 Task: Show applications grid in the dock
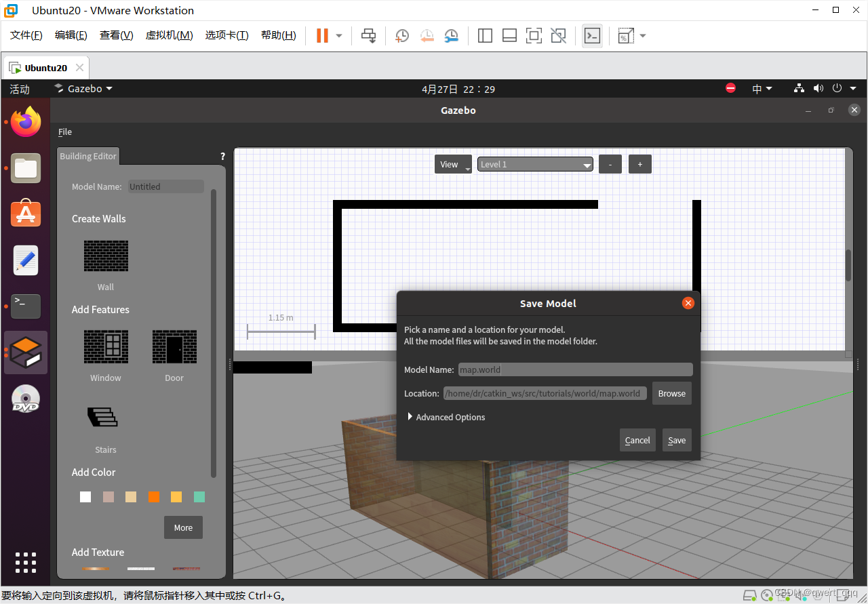pyautogui.click(x=26, y=563)
